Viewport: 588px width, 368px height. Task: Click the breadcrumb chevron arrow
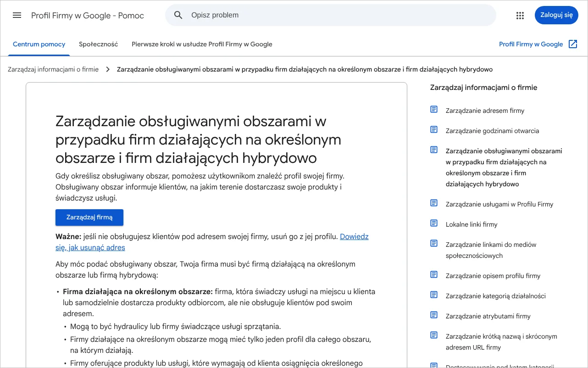tap(108, 69)
